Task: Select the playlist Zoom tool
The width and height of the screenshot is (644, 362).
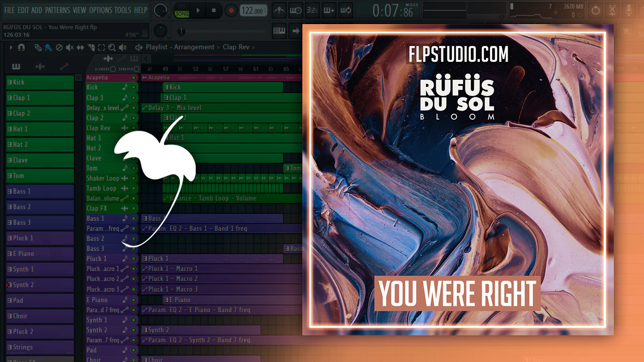Action: point(112,47)
